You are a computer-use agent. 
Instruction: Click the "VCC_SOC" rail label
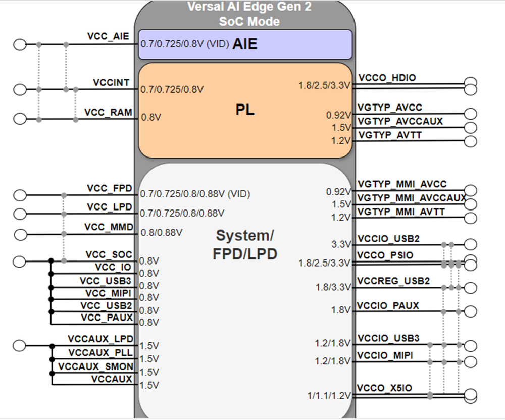[x=109, y=255]
